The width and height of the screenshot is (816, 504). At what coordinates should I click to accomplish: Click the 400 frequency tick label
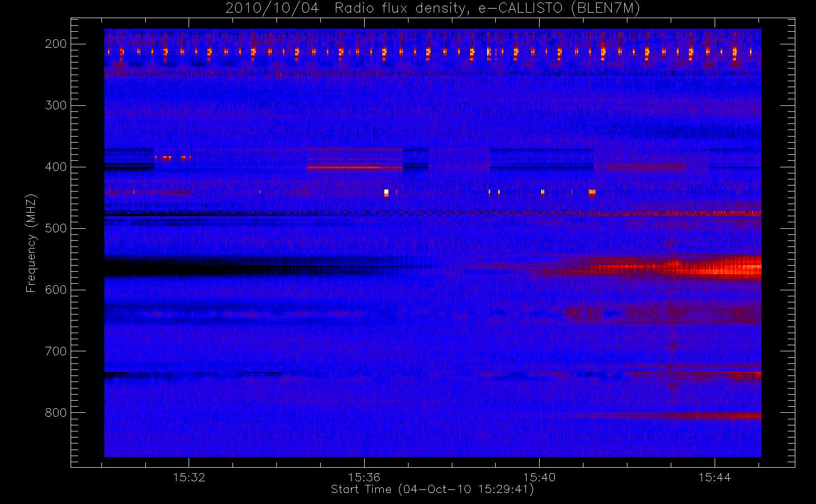[x=56, y=167]
